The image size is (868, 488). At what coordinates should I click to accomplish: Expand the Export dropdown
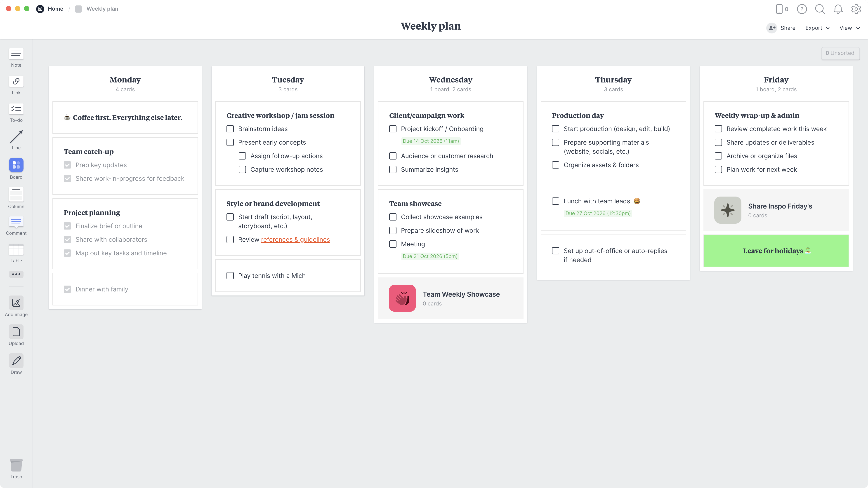point(817,28)
